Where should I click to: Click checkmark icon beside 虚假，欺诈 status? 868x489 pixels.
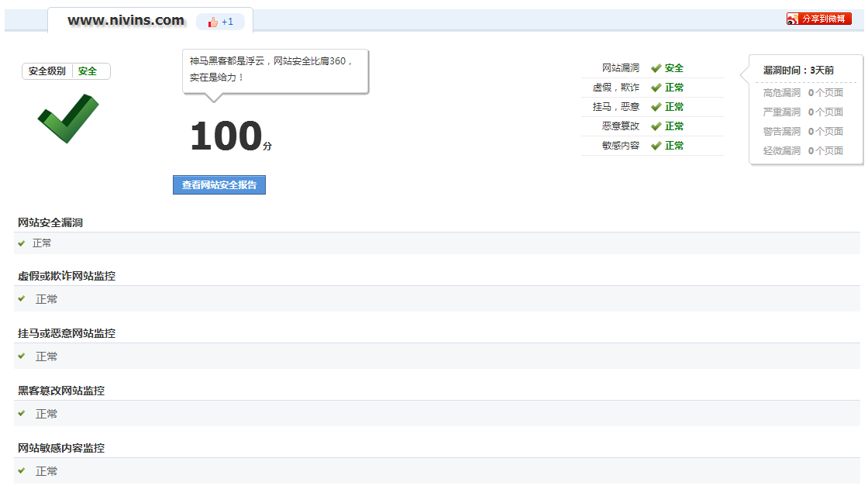click(656, 88)
